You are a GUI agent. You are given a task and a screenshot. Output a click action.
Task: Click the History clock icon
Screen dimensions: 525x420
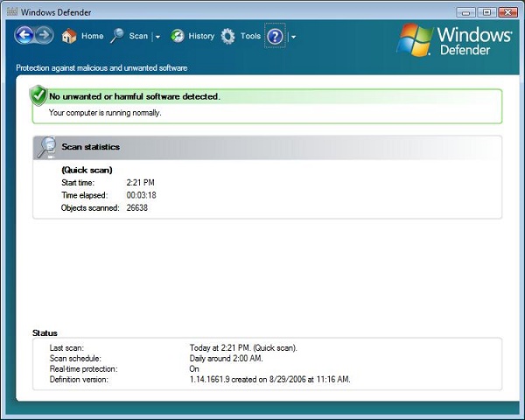point(178,37)
